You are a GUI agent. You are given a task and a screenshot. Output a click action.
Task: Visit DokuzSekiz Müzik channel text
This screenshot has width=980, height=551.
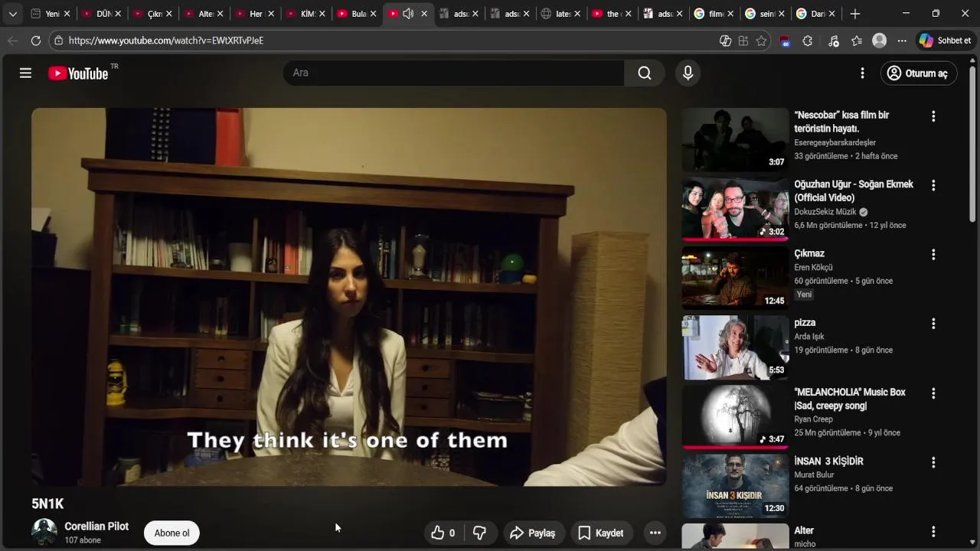point(825,211)
